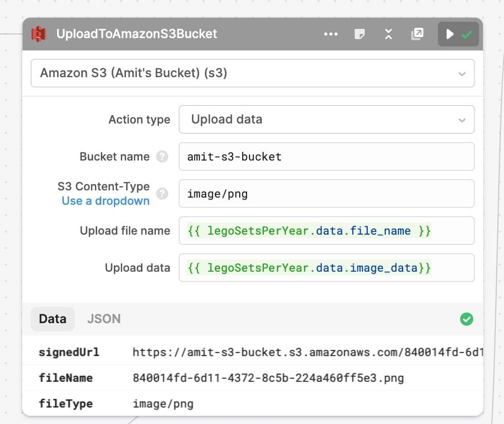The height and width of the screenshot is (424, 504).
Task: Open the Amazon S3 connection dropdown
Action: tap(462, 73)
